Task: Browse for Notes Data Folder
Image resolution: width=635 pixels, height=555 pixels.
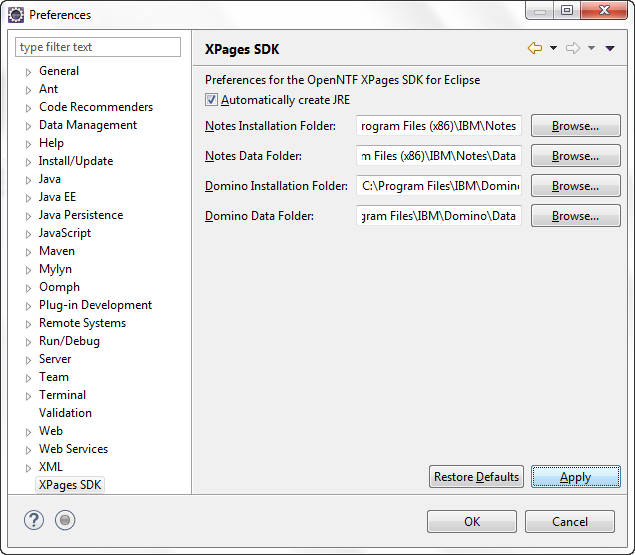Action: pyautogui.click(x=575, y=156)
